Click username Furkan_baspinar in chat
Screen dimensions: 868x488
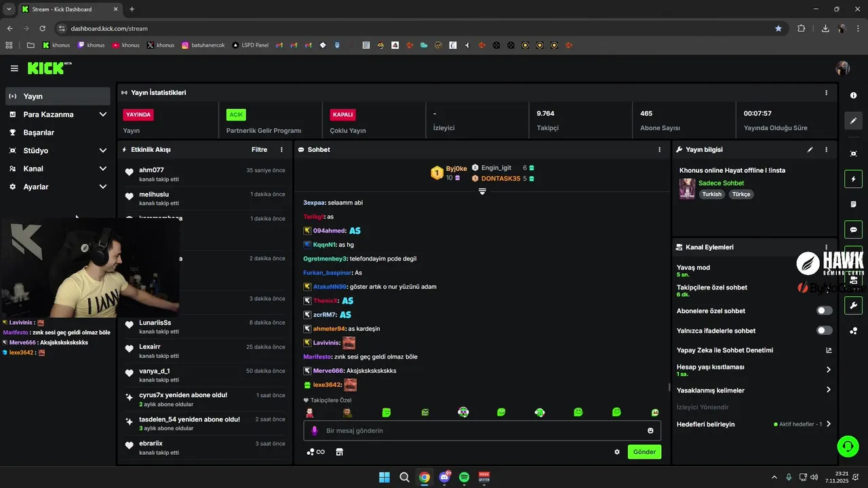point(328,272)
